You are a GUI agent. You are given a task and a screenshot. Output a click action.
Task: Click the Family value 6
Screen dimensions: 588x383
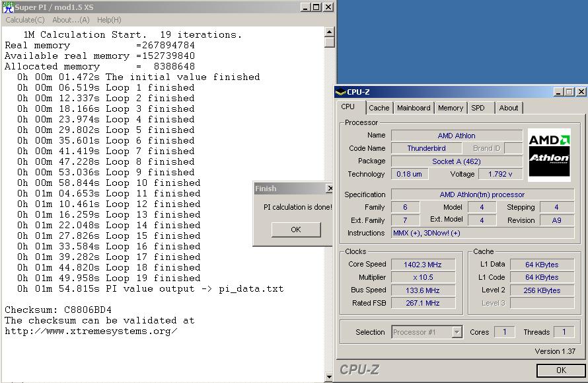click(x=405, y=207)
